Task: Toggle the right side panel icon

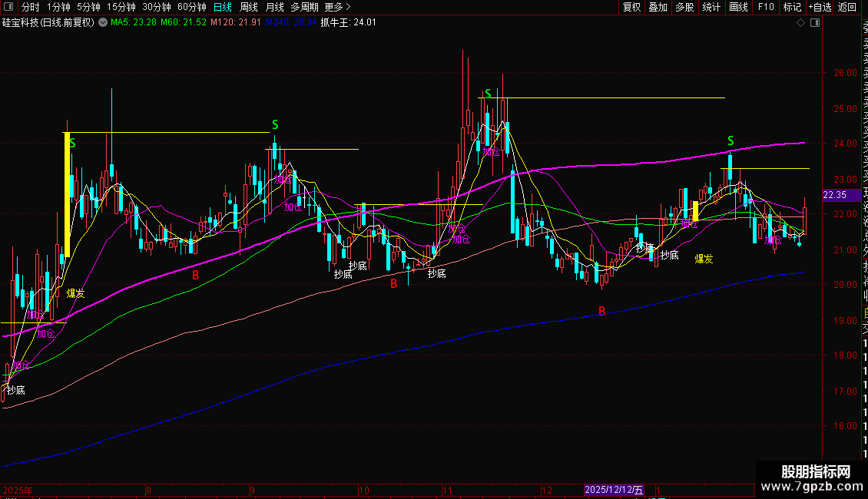Action: pos(815,23)
